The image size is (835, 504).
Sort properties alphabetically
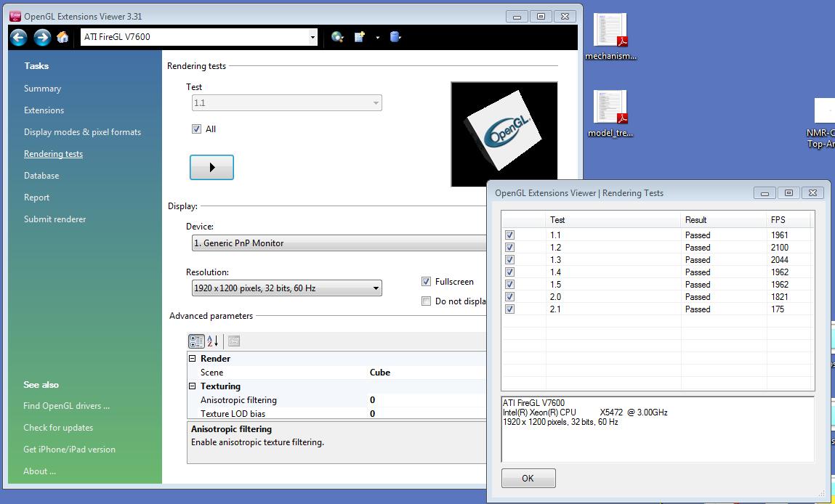coord(213,341)
